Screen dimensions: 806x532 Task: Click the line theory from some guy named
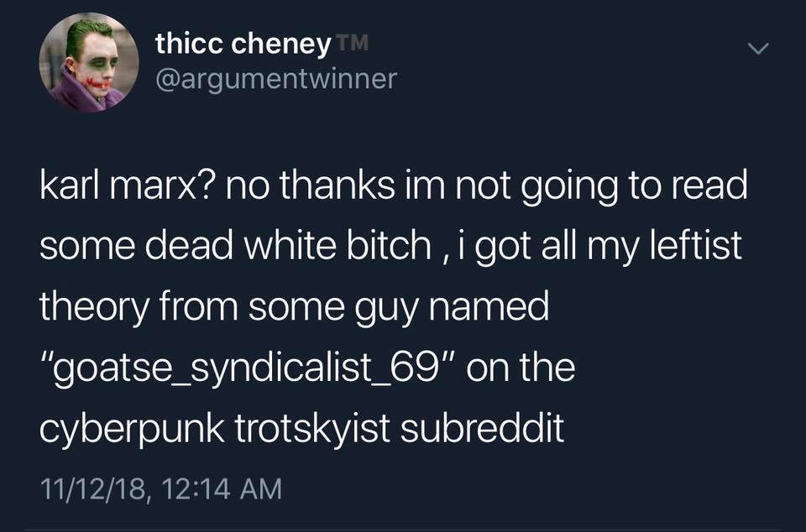tap(294, 308)
